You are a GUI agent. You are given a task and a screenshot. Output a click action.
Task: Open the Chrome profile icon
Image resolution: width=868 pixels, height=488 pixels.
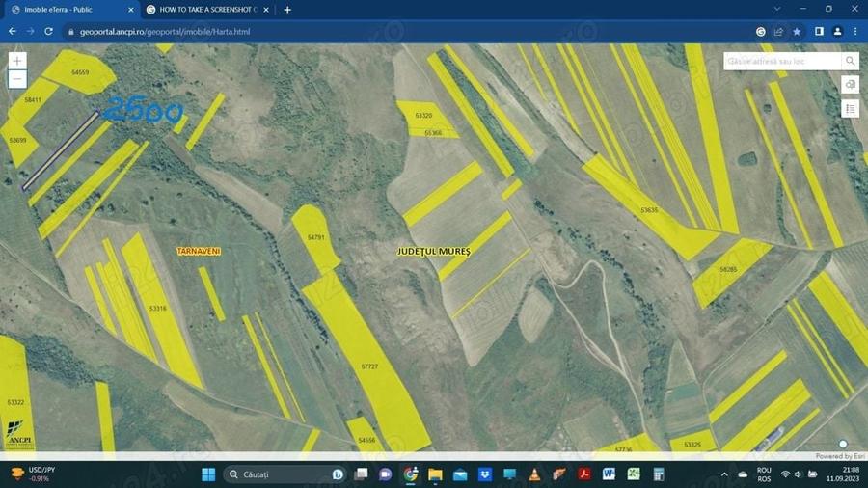(837, 32)
